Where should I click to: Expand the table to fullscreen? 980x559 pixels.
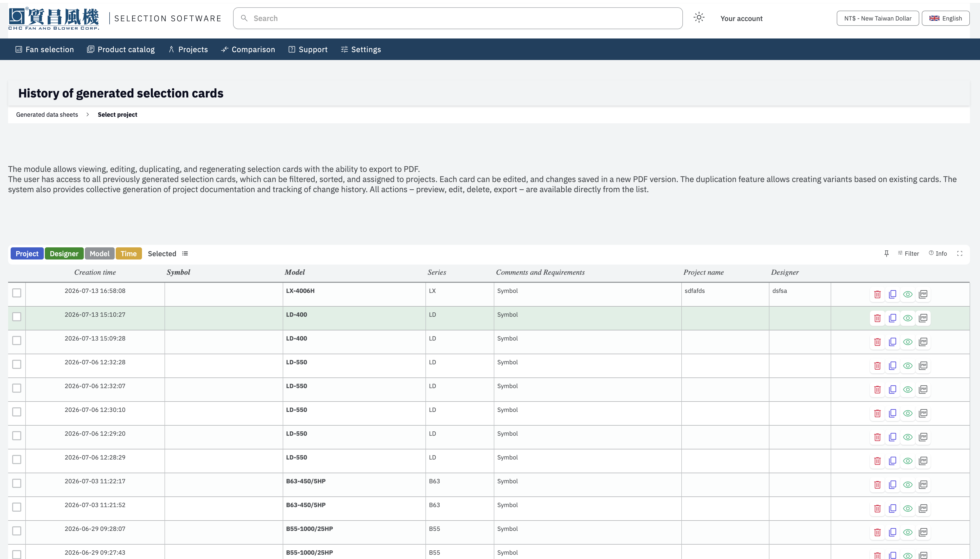coord(960,253)
